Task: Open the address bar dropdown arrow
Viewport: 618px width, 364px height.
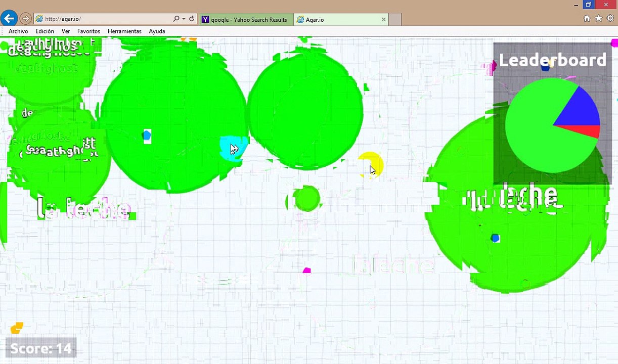Action: [x=184, y=19]
